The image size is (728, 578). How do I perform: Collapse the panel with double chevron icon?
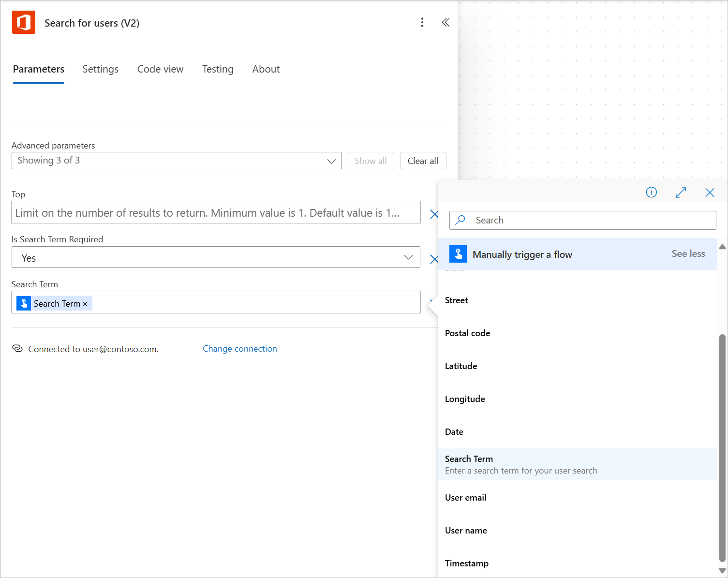coord(446,22)
